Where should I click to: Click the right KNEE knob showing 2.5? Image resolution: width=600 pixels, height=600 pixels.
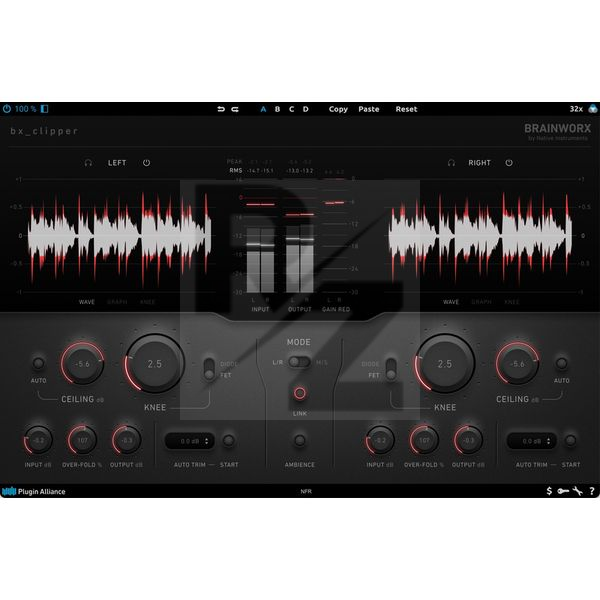[x=445, y=364]
